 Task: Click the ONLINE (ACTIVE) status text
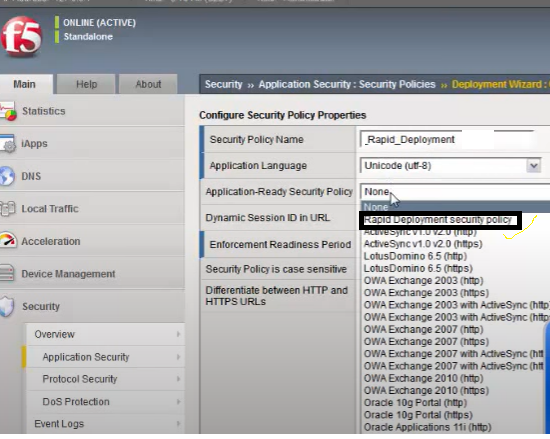point(99,23)
